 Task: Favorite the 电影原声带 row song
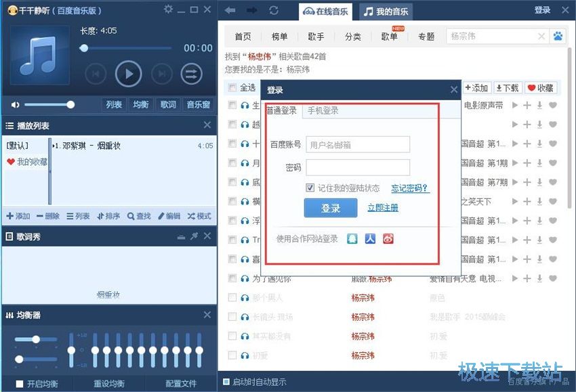[553, 106]
